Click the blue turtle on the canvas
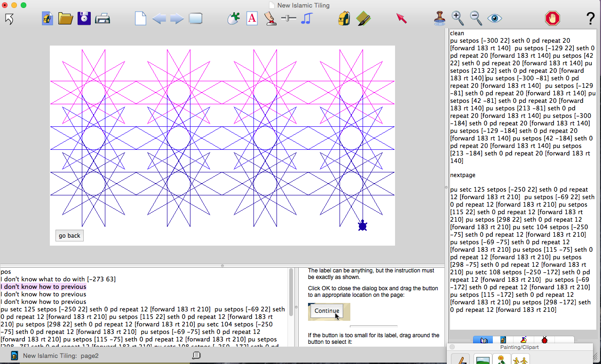 click(x=362, y=226)
